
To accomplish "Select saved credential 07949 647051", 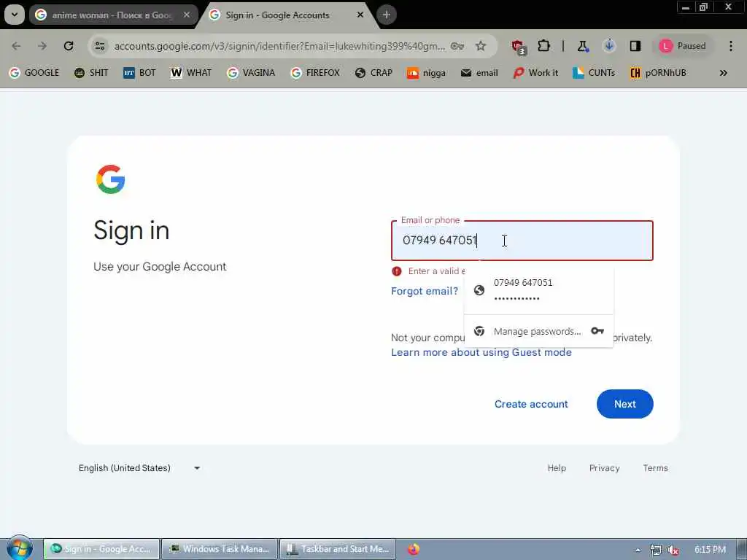I will (539, 290).
